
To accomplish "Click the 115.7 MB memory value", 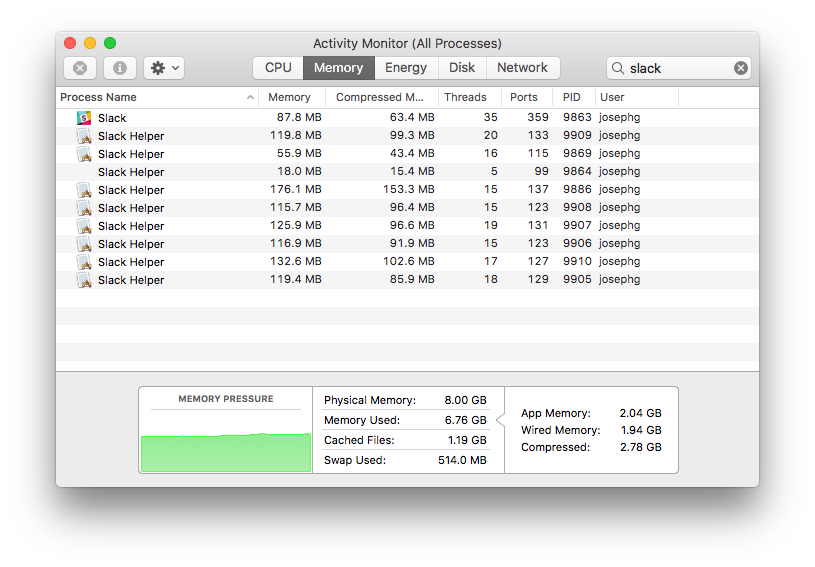I will coord(296,207).
